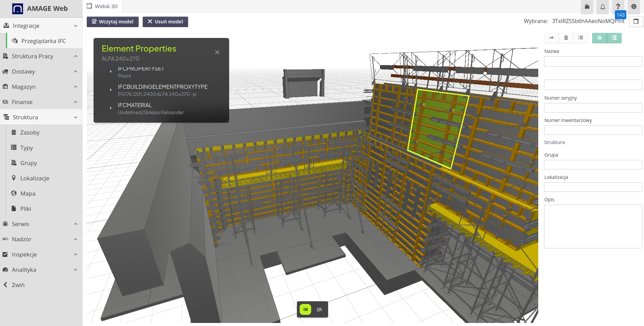
Task: Expand the Dostawy sidebar section
Action: tap(41, 72)
